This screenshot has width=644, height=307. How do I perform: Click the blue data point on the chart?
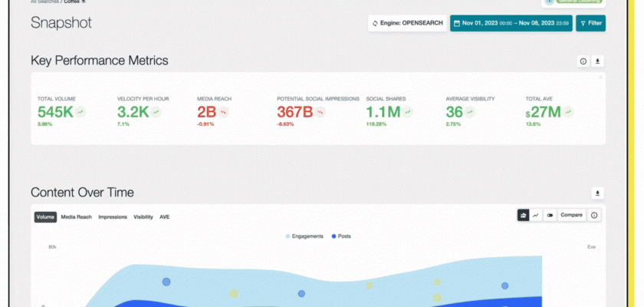pos(166,282)
